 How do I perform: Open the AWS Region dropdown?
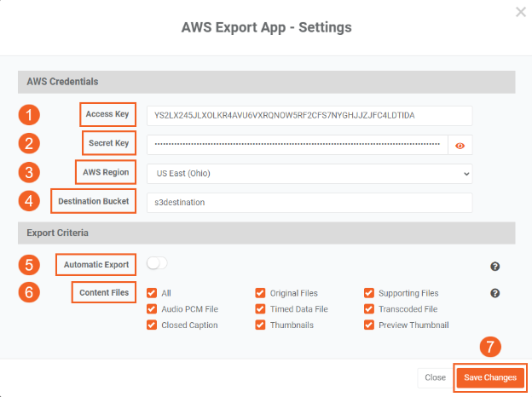[309, 174]
